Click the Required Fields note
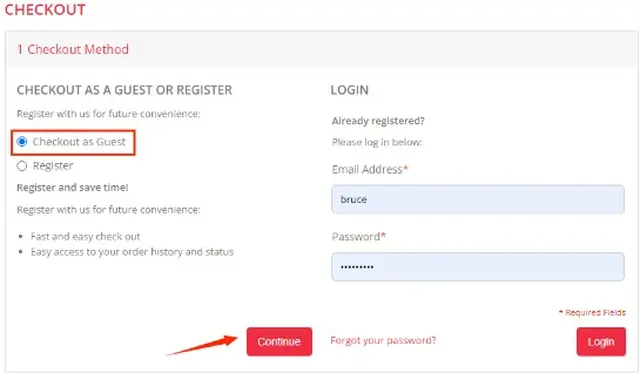 592,313
